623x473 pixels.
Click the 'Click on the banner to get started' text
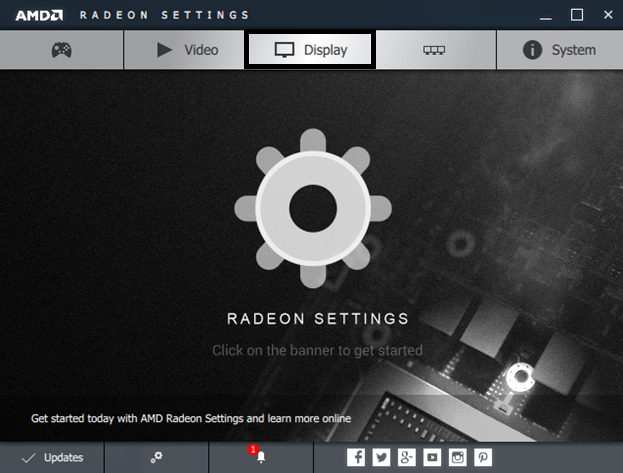tap(317, 351)
